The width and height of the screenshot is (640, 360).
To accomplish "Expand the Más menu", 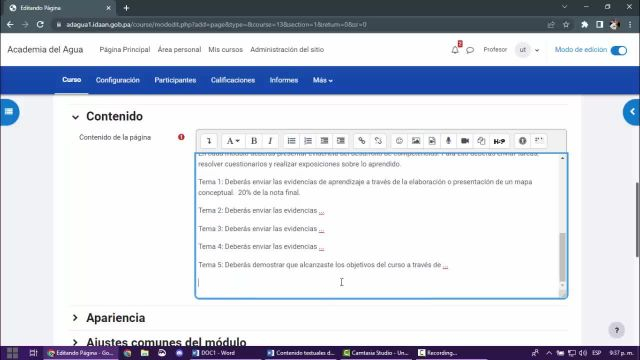I will (x=322, y=80).
